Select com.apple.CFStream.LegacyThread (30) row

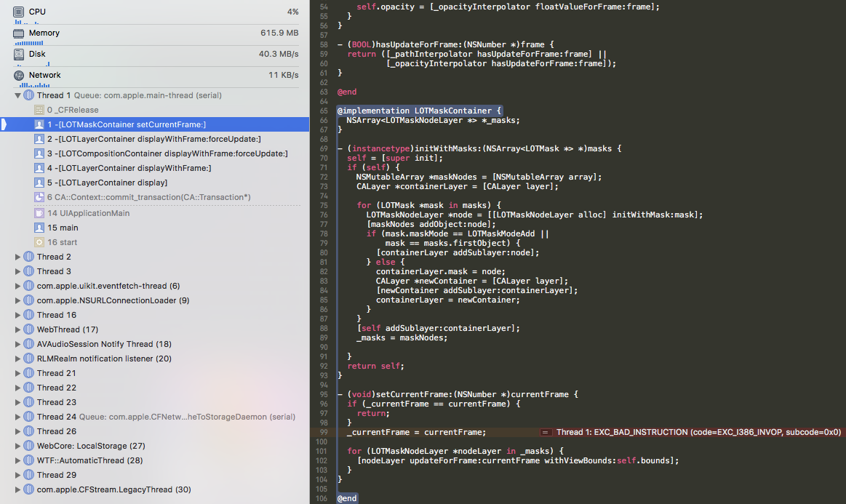(x=155, y=490)
